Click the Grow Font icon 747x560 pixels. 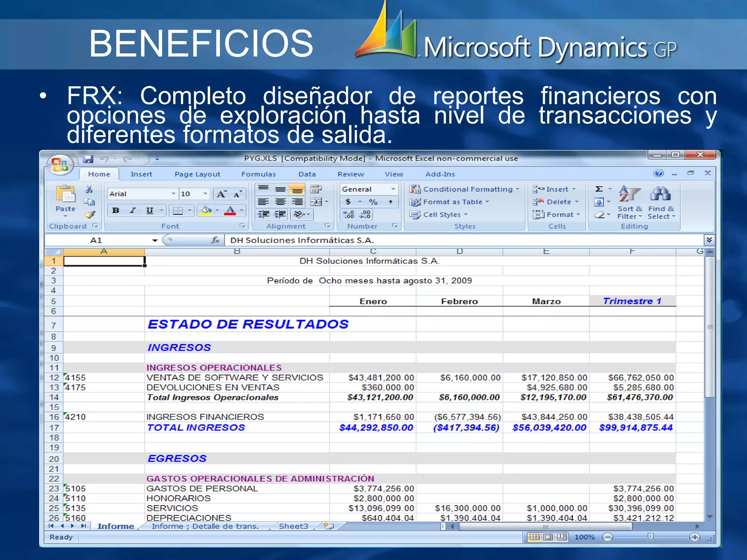pyautogui.click(x=222, y=194)
